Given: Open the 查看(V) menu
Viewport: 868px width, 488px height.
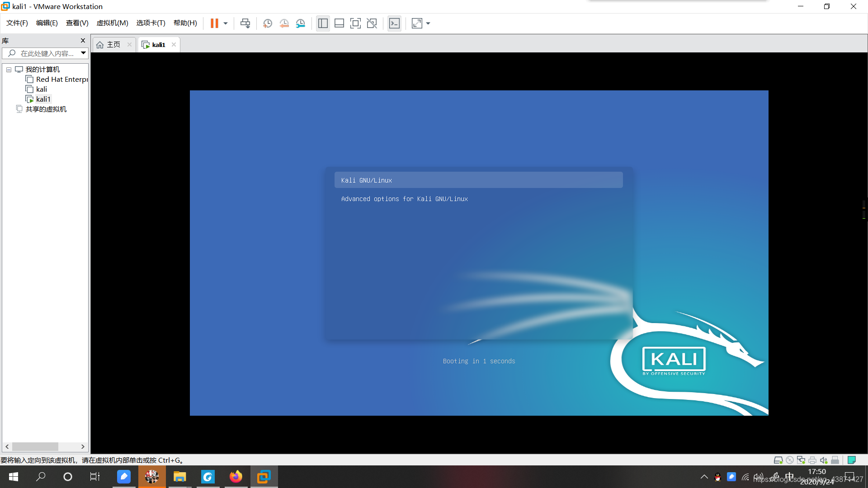Looking at the screenshot, I should pos(77,23).
